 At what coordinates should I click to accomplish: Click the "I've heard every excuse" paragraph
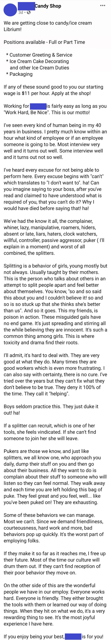coord(55,189)
